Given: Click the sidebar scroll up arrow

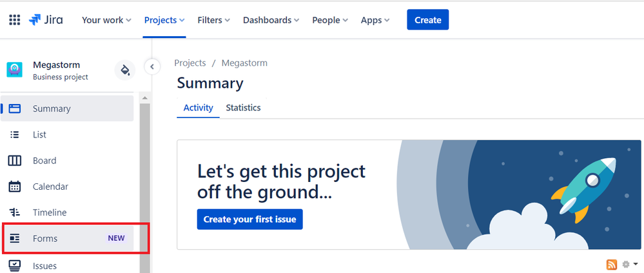Looking at the screenshot, I should [x=144, y=98].
